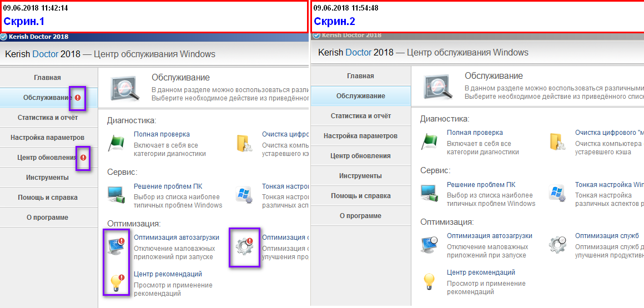Click startup optimization monitor icon with red alert
The height and width of the screenshot is (308, 644).
[117, 245]
